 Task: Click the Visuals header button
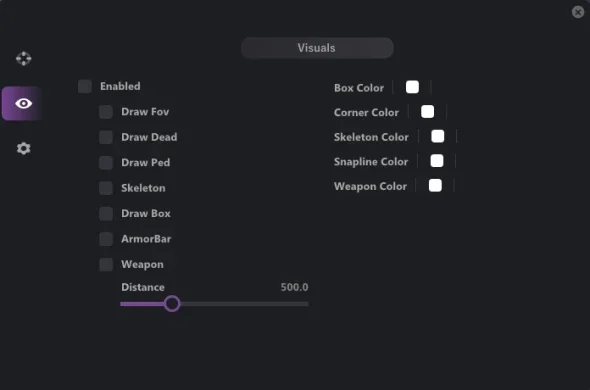[317, 48]
